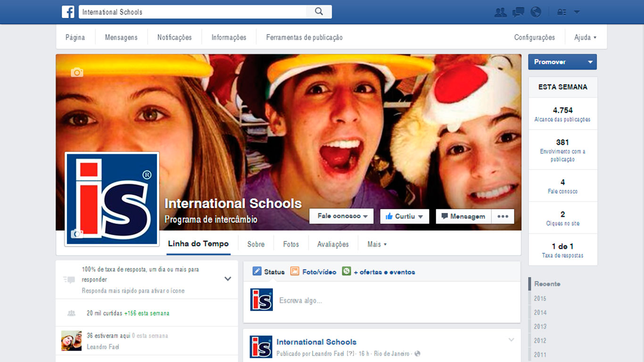644x362 pixels.
Task: Click the Mensagem button
Action: click(463, 216)
